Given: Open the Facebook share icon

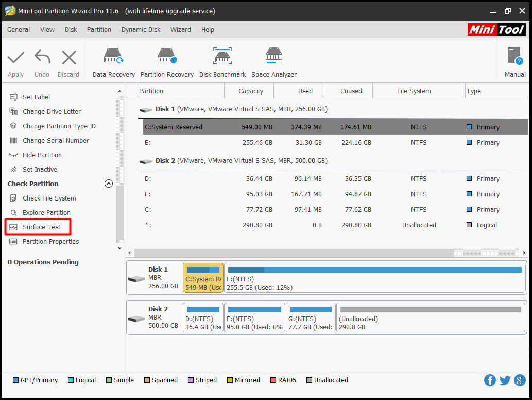Looking at the screenshot, I should click(x=490, y=380).
